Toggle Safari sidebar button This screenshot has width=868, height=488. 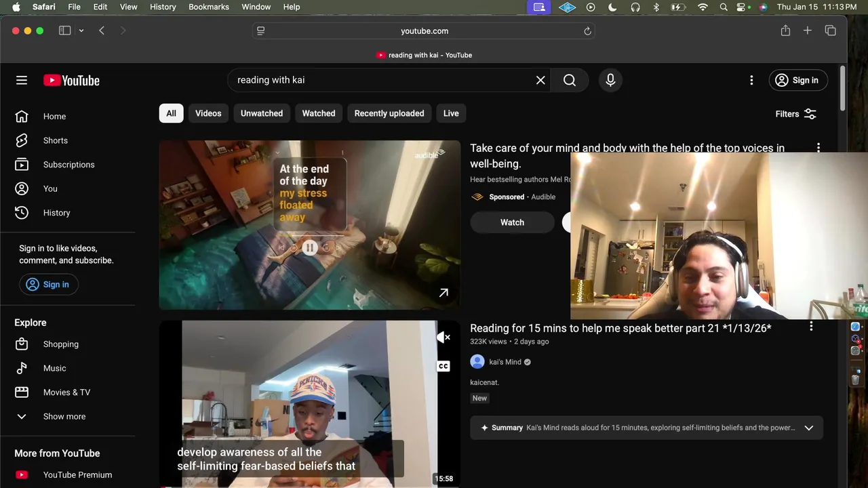point(65,30)
